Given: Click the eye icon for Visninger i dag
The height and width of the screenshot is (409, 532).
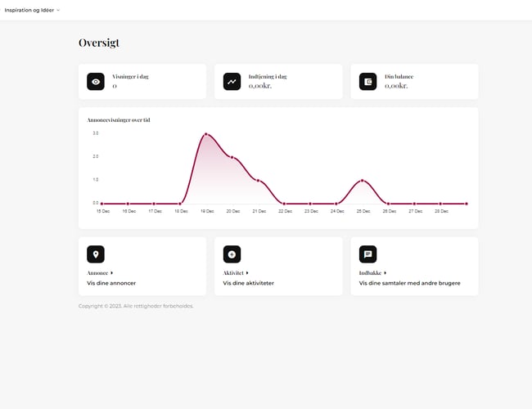Looking at the screenshot, I should tap(96, 82).
